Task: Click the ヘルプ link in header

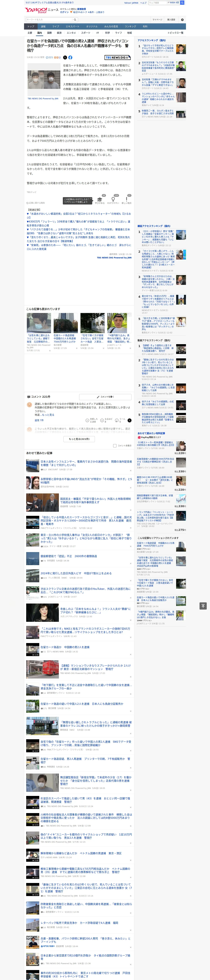Action: (x=143, y=3)
